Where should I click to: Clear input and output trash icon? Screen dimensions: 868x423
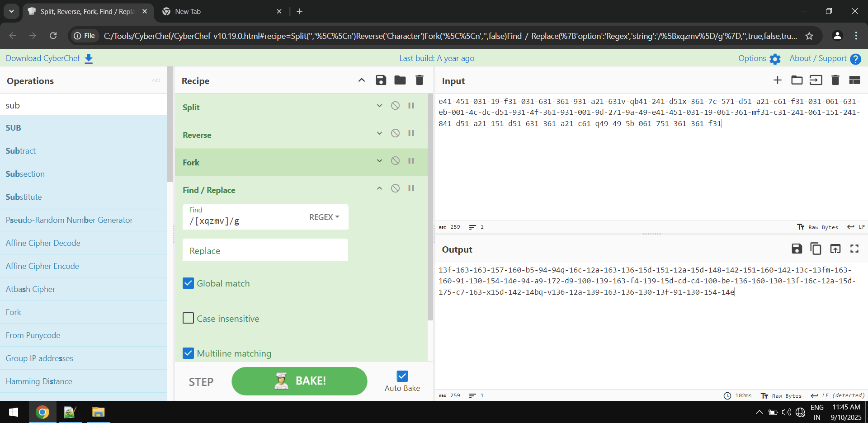point(835,80)
